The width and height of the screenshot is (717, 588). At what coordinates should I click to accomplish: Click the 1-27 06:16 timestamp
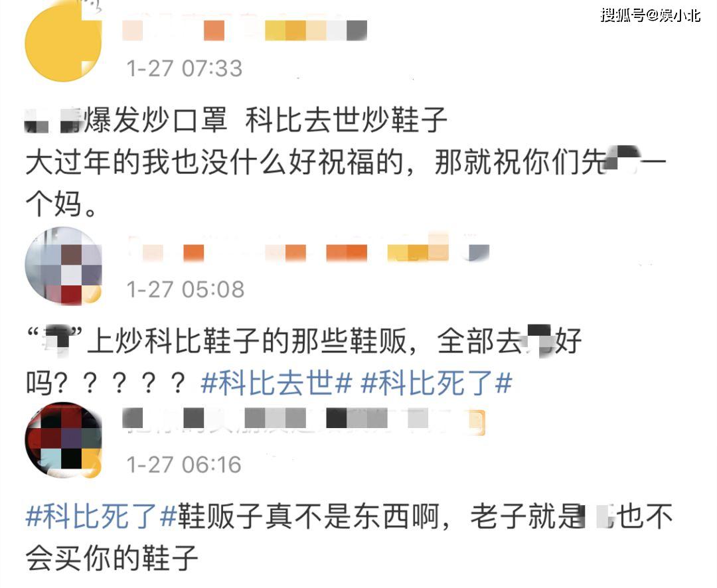pyautogui.click(x=184, y=465)
